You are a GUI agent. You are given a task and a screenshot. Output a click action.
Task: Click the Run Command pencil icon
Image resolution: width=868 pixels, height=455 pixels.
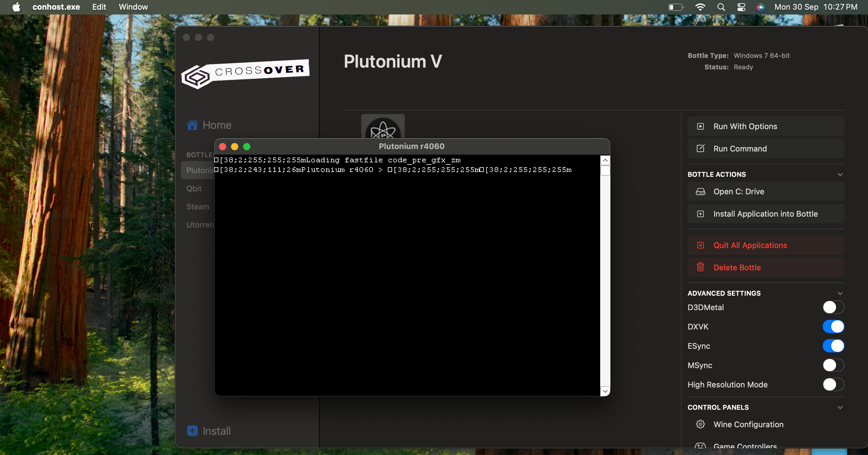pyautogui.click(x=701, y=149)
